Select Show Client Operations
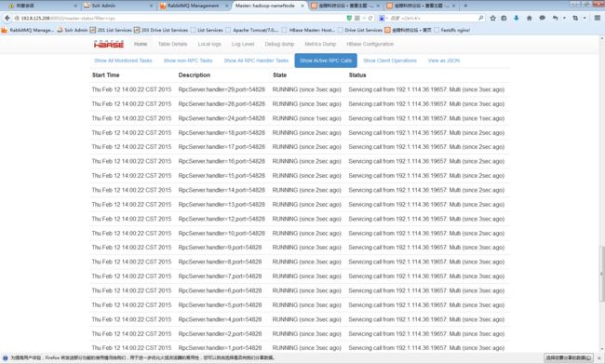 pyautogui.click(x=390, y=61)
